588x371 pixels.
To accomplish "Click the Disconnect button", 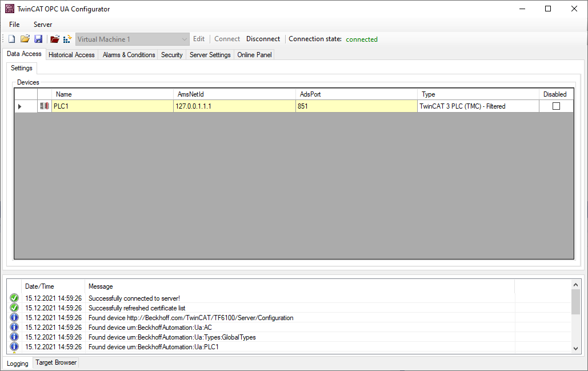I will tap(263, 39).
